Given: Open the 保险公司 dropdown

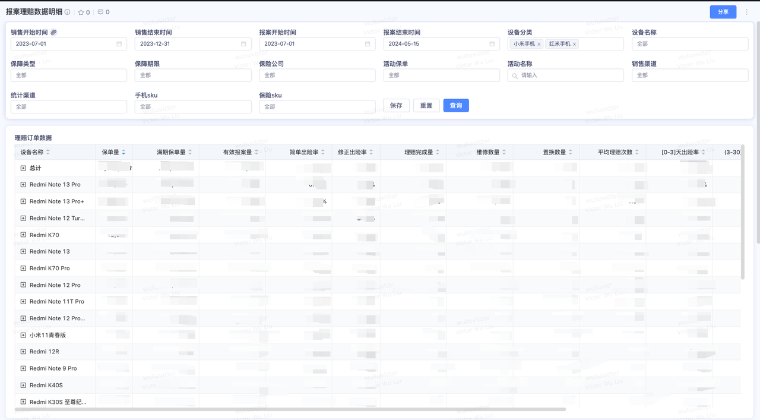Looking at the screenshot, I should [x=315, y=75].
